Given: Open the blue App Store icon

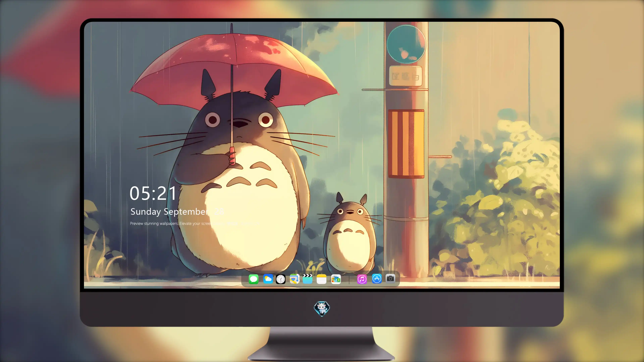Looking at the screenshot, I should (x=377, y=279).
